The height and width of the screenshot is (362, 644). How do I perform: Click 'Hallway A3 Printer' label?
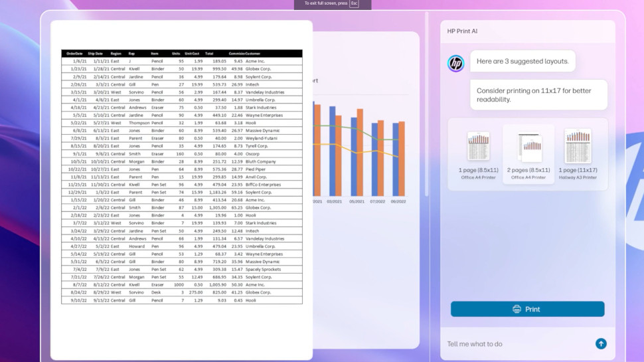(578, 177)
